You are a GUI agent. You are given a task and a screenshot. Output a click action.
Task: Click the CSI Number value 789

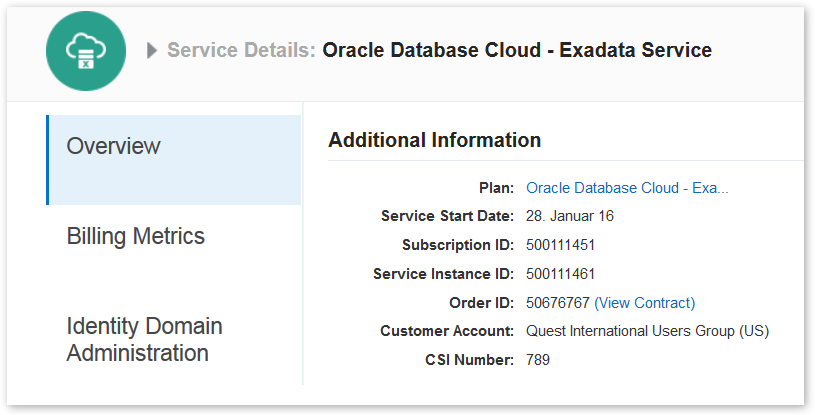(538, 359)
